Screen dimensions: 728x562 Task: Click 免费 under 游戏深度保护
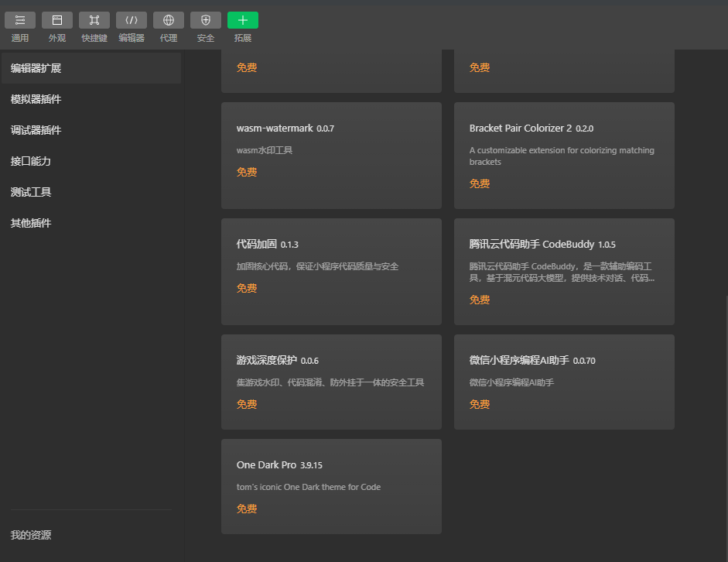[247, 405]
